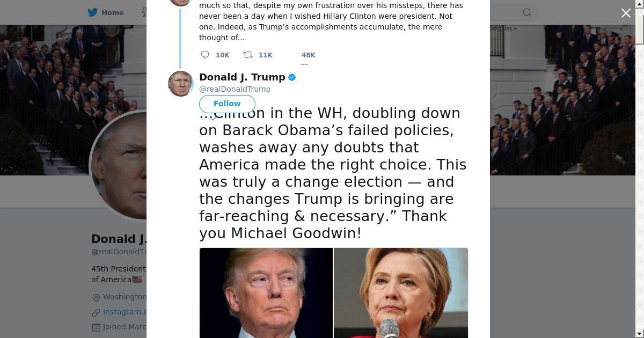
Task: Open the Donald J. Trump name link in tweet
Action: point(242,77)
